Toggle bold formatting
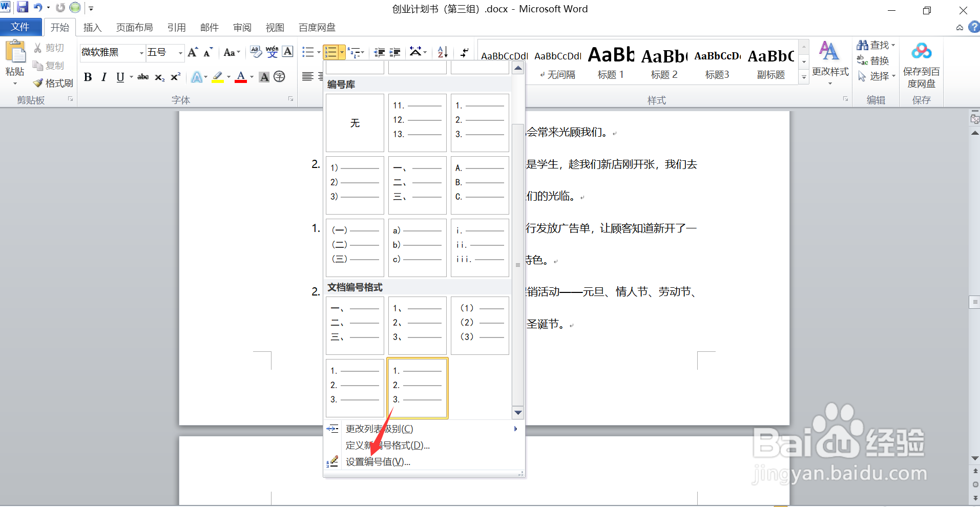 pos(88,77)
